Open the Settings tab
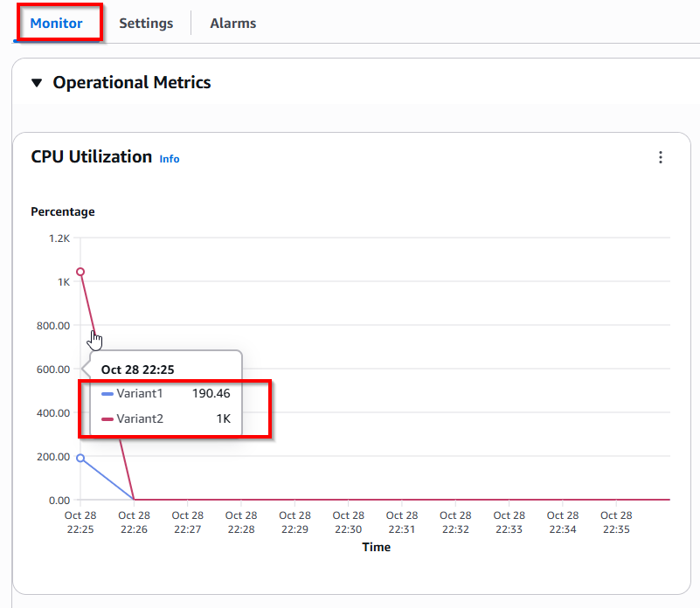This screenshot has width=700, height=608. pos(146,24)
